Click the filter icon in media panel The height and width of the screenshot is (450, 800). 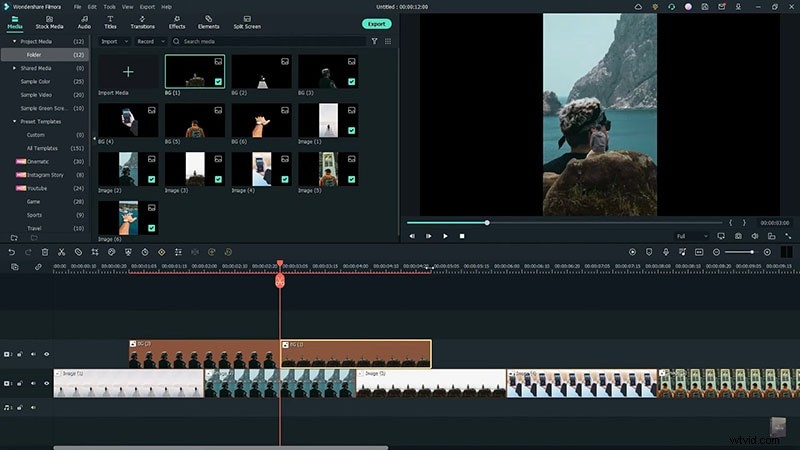(374, 41)
